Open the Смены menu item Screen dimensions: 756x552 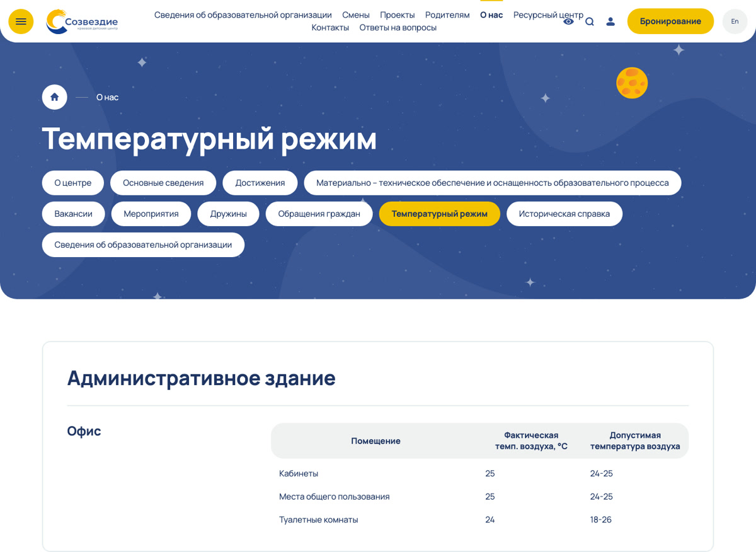click(356, 15)
